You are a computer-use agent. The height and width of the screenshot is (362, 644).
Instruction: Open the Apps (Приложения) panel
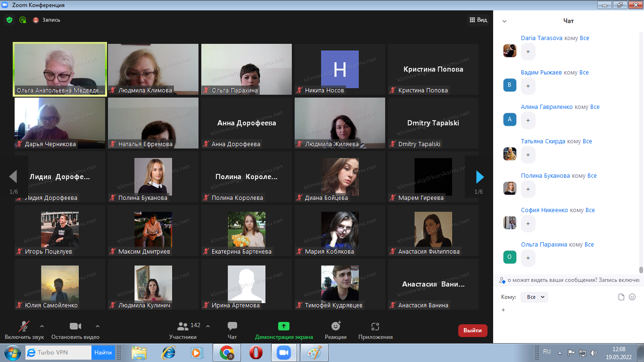(x=375, y=327)
